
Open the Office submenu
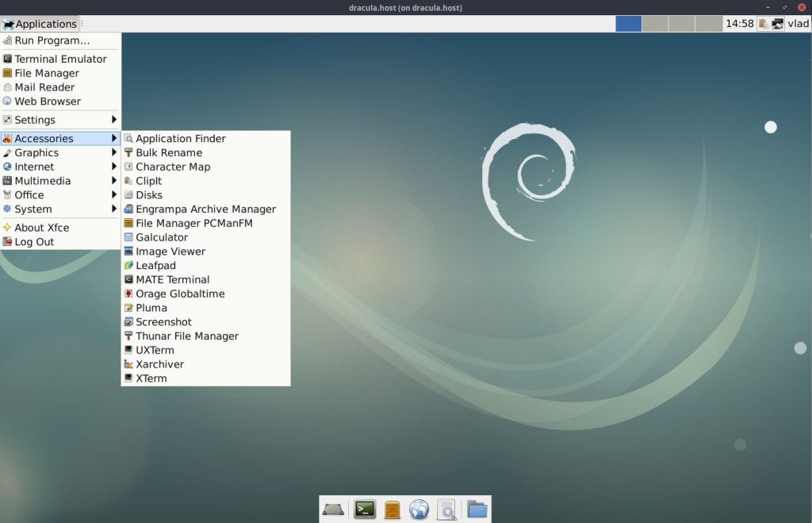(x=60, y=195)
